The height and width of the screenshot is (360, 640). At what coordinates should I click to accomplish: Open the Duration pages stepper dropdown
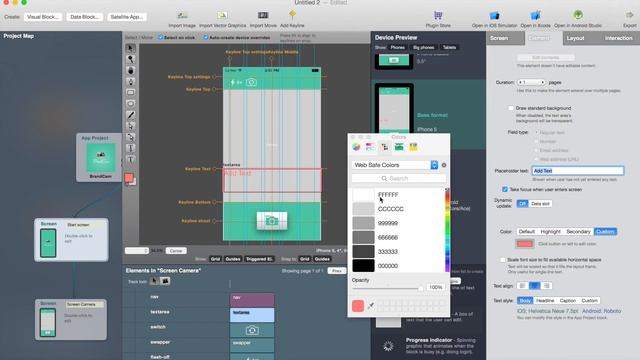531,82
